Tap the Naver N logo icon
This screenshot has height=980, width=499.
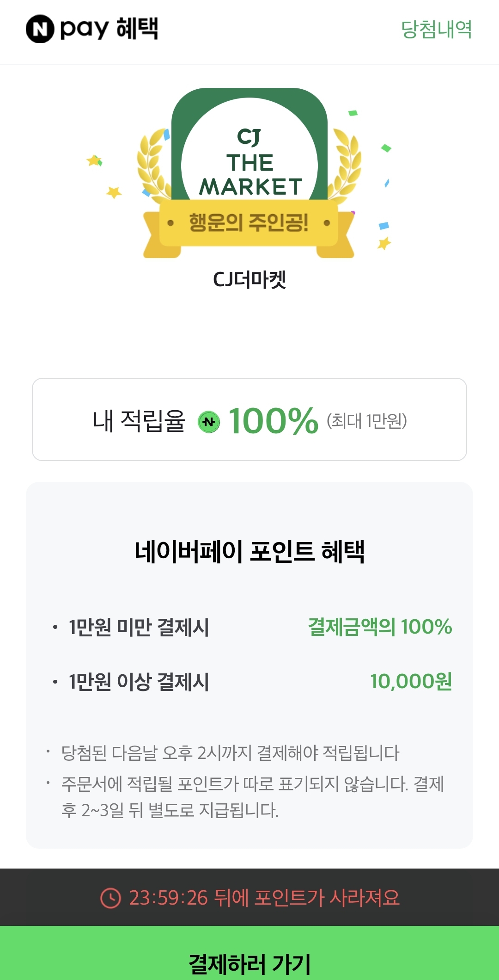coord(40,29)
